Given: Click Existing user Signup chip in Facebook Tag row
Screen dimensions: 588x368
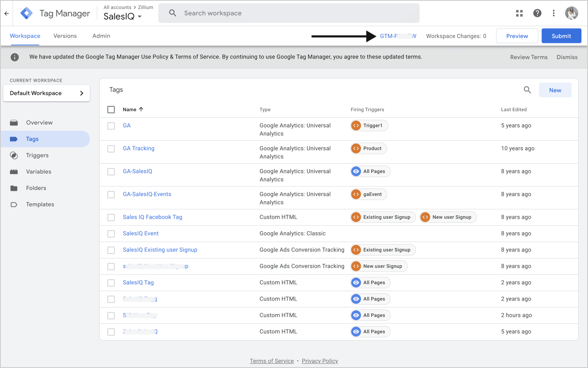Looking at the screenshot, I should [x=383, y=217].
